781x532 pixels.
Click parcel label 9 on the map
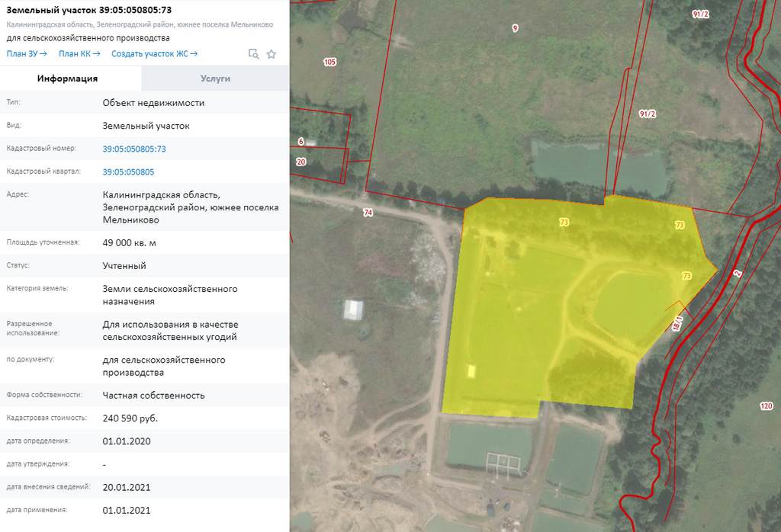click(x=515, y=28)
